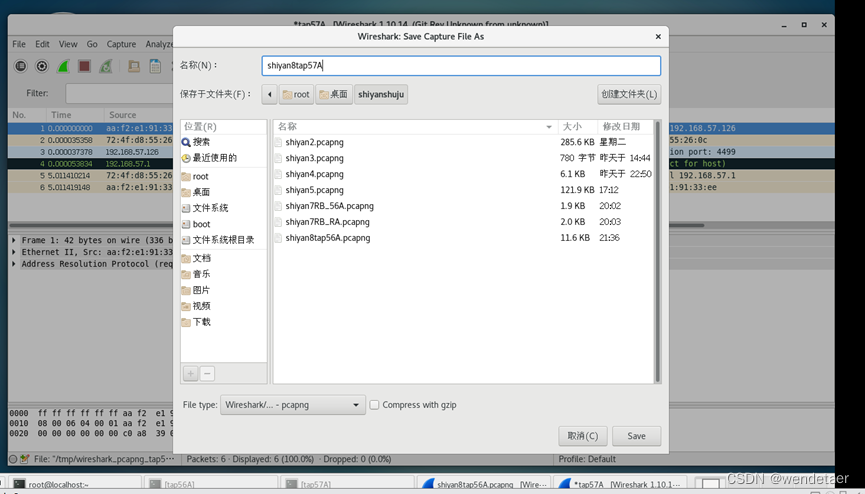This screenshot has height=494, width=865.
Task: Expand Frame 1 details in Wireshark
Action: (x=14, y=240)
